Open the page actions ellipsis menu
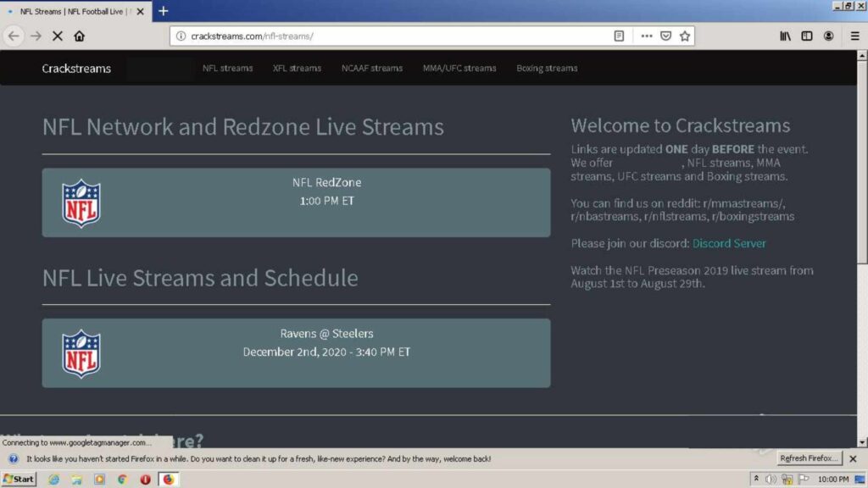 click(646, 36)
